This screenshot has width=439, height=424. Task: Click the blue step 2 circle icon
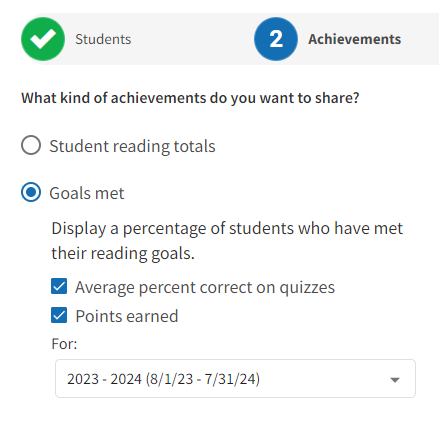coord(276,39)
